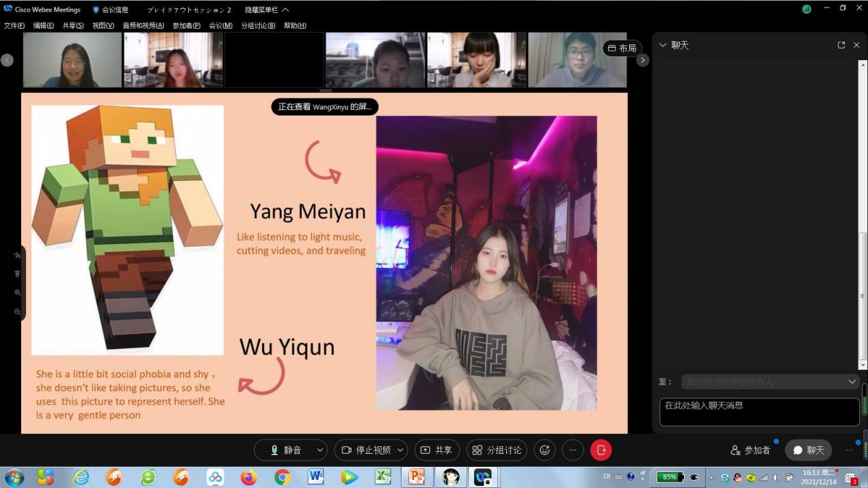Pop out the chat panel

pyautogui.click(x=841, y=45)
